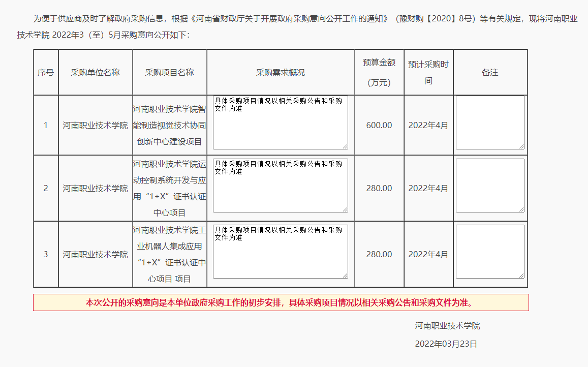Click the 河南职业技术学院 signature below table
The height and width of the screenshot is (367, 588).
coord(447,326)
